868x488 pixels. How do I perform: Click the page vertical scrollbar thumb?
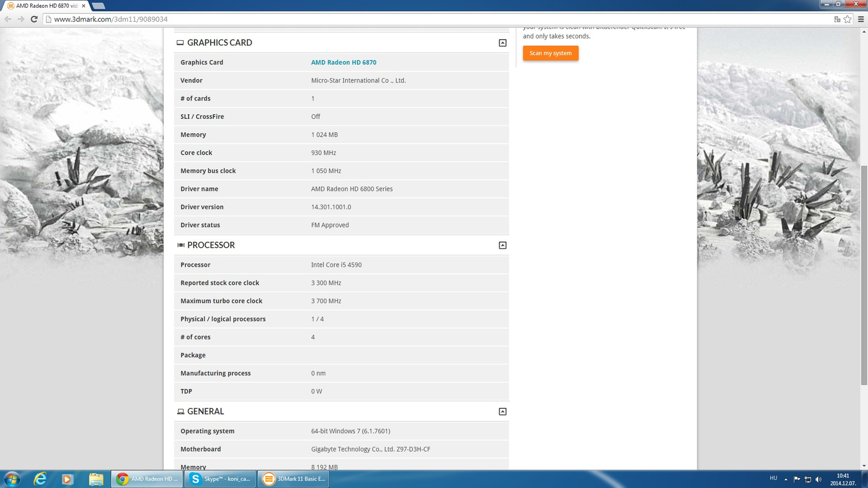864,274
